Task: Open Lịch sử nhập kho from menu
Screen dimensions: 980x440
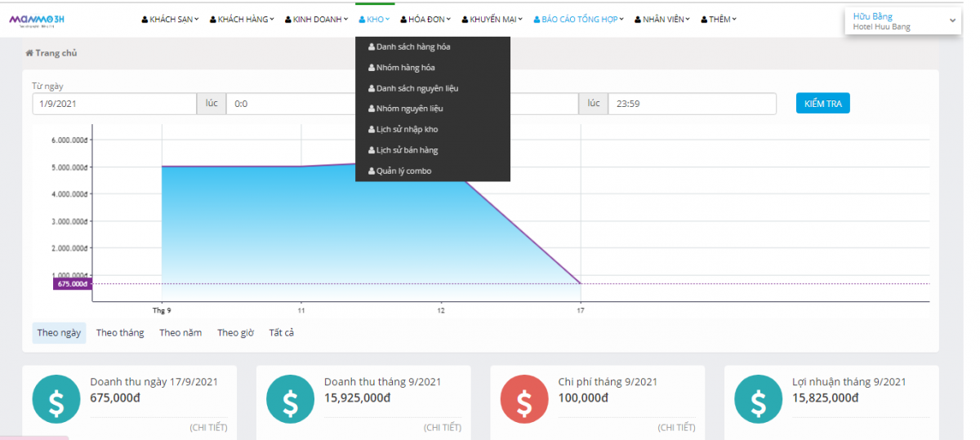Action: point(407,129)
